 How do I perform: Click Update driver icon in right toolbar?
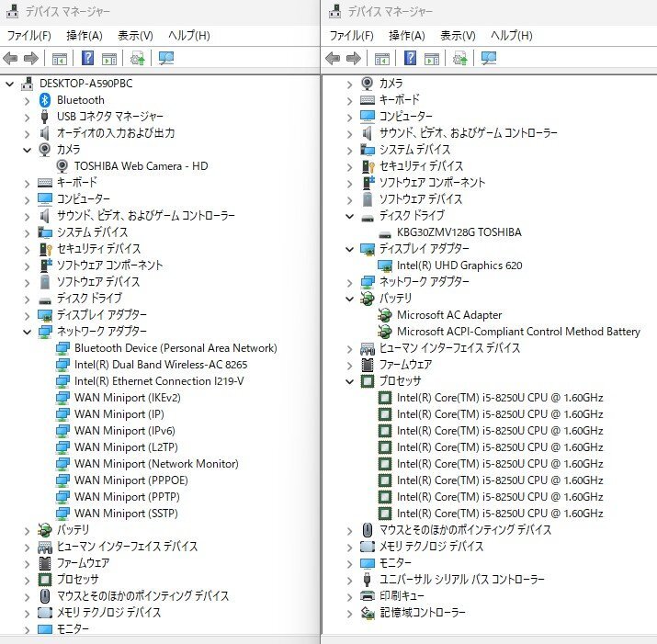click(460, 58)
